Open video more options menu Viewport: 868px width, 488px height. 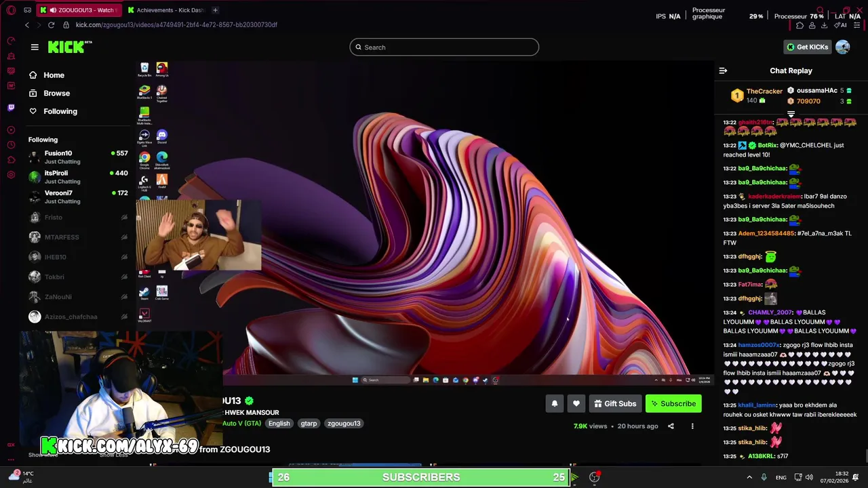pos(692,426)
